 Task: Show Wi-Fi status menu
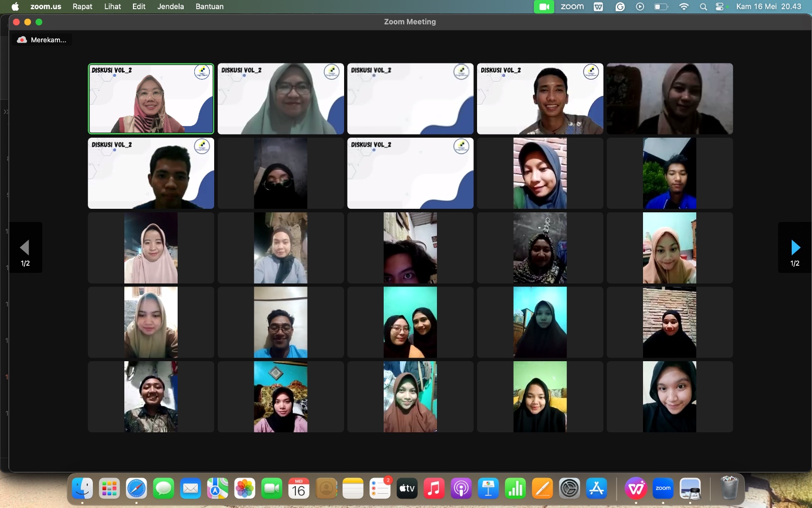tap(684, 7)
